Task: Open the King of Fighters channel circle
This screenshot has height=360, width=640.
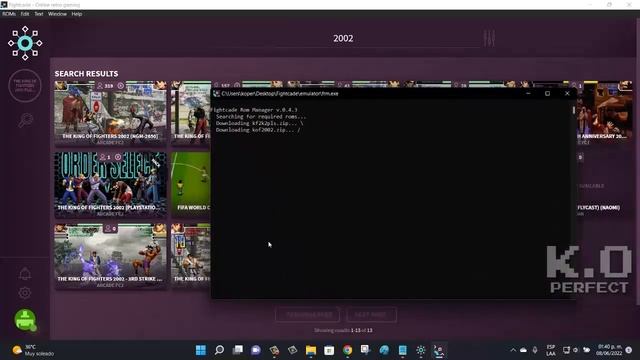Action: (x=25, y=86)
